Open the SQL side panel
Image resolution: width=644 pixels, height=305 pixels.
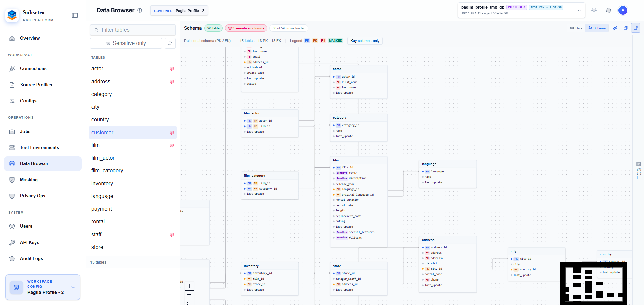639,170
